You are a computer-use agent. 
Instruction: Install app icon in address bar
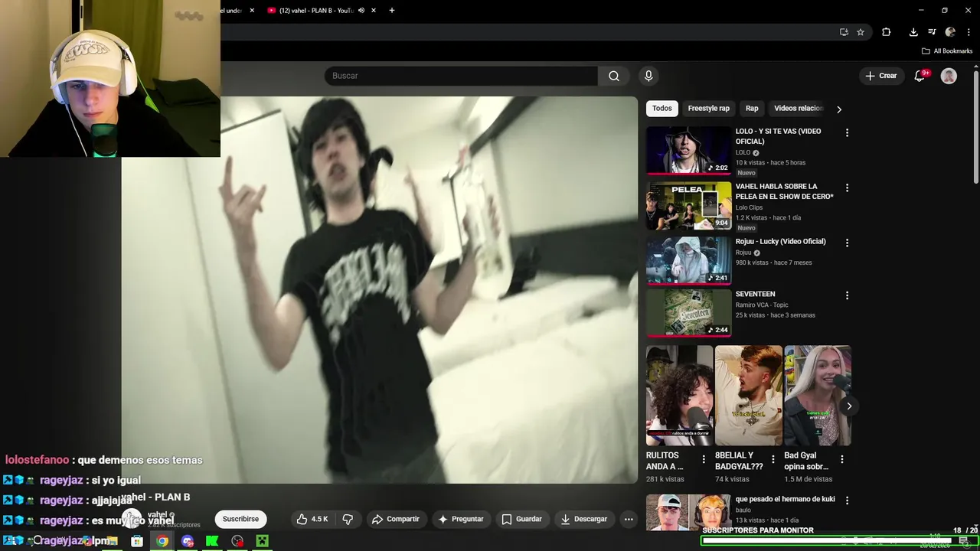[844, 32]
